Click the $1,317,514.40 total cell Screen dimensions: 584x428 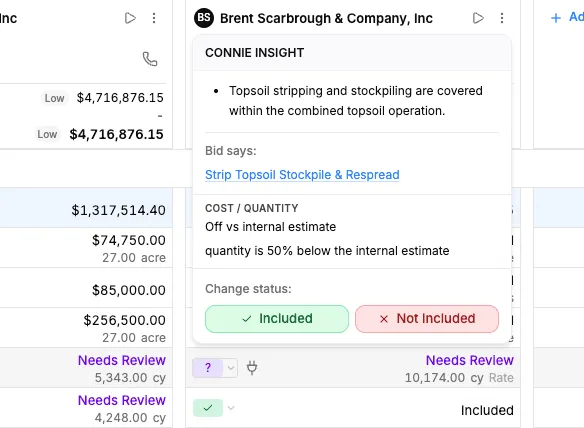(x=118, y=210)
